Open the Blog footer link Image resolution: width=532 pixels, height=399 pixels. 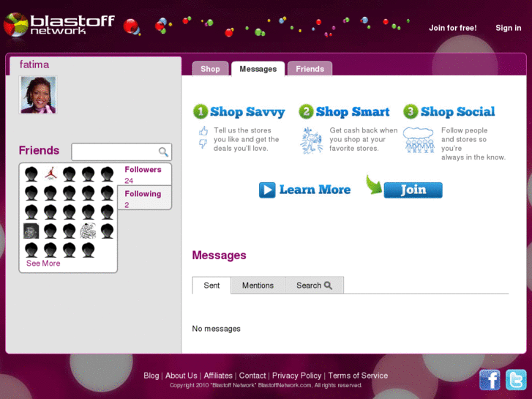click(151, 376)
